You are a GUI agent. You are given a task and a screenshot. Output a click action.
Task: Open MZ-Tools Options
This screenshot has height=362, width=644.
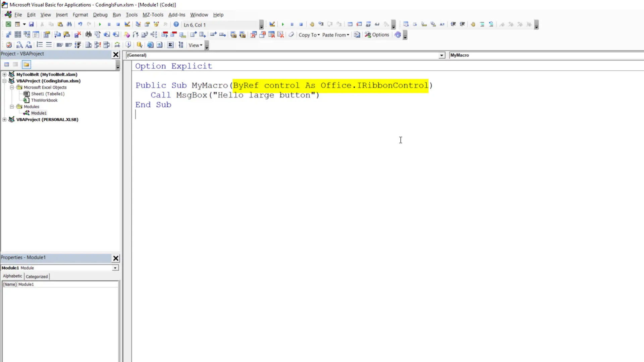(377, 35)
